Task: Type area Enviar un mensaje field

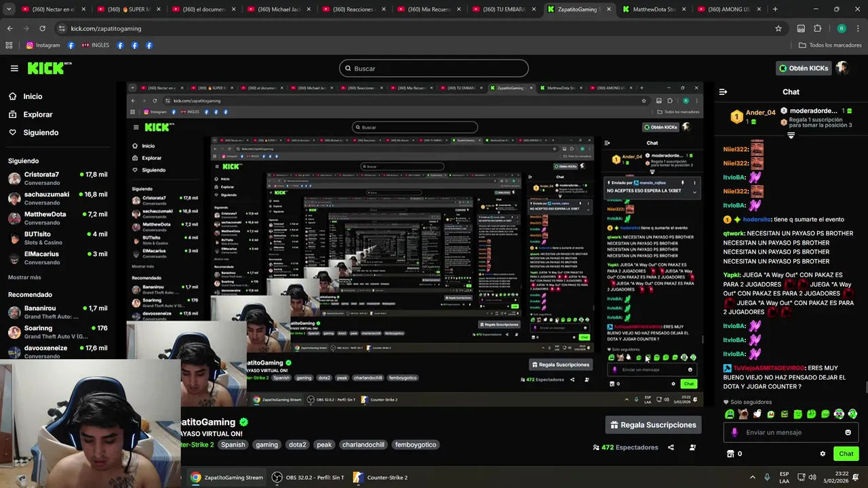Action: (791, 432)
